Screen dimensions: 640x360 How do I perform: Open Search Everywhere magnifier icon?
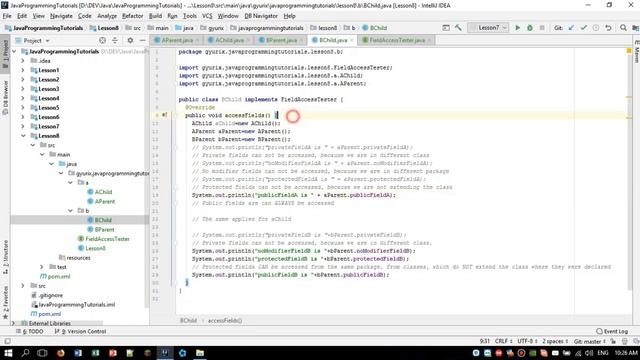[x=623, y=28]
